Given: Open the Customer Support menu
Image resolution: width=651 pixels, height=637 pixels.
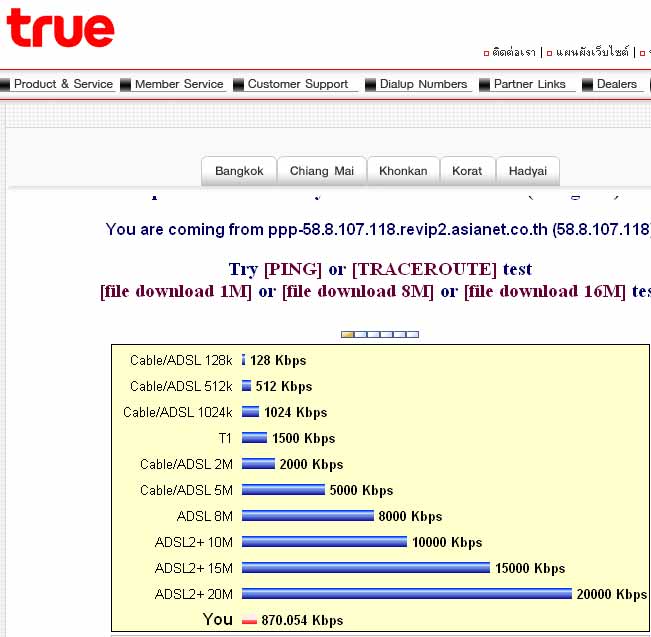Looking at the screenshot, I should coord(298,84).
